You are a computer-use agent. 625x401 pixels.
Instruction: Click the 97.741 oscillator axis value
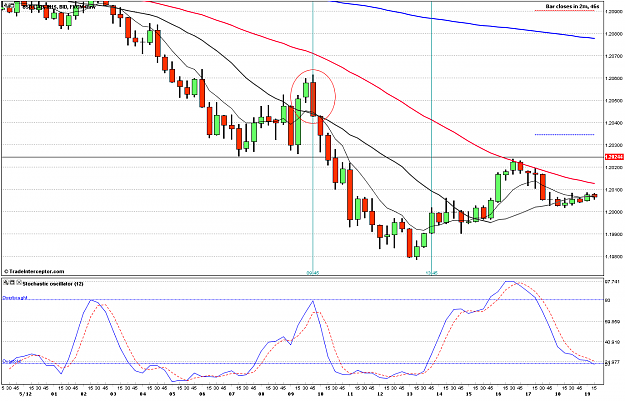tap(612, 281)
